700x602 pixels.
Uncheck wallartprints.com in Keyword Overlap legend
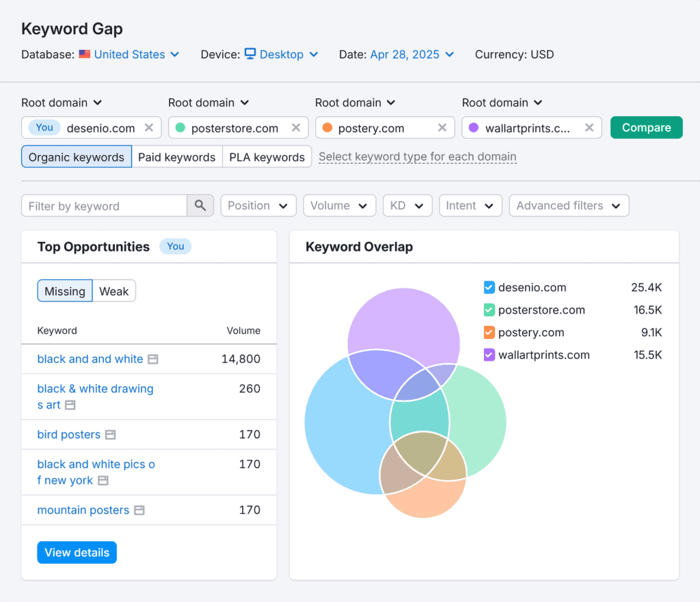(x=489, y=355)
